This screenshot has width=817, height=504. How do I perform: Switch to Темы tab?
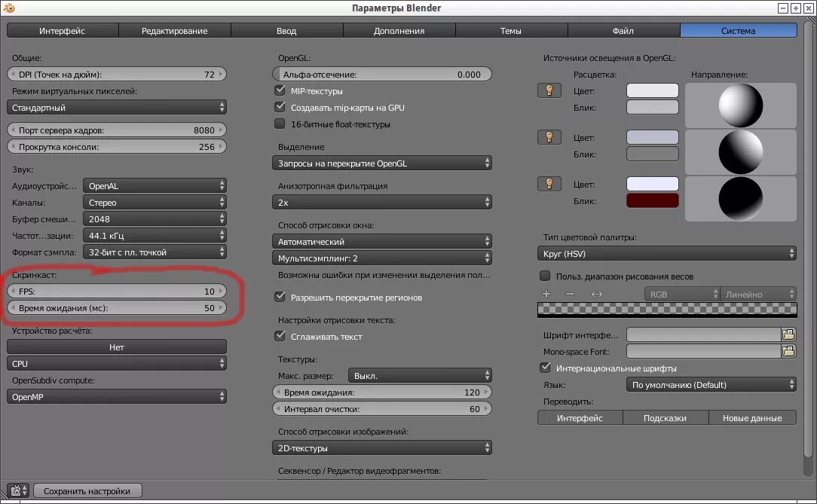pos(511,31)
